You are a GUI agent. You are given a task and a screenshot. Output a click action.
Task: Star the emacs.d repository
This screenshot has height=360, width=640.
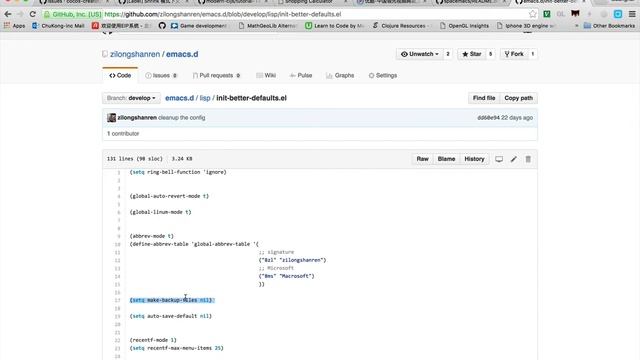coord(471,54)
